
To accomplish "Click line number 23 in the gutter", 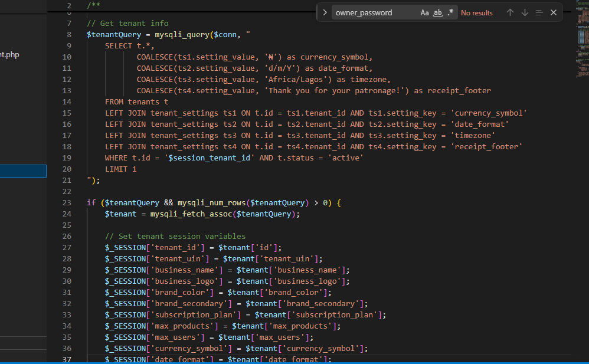I will (67, 203).
